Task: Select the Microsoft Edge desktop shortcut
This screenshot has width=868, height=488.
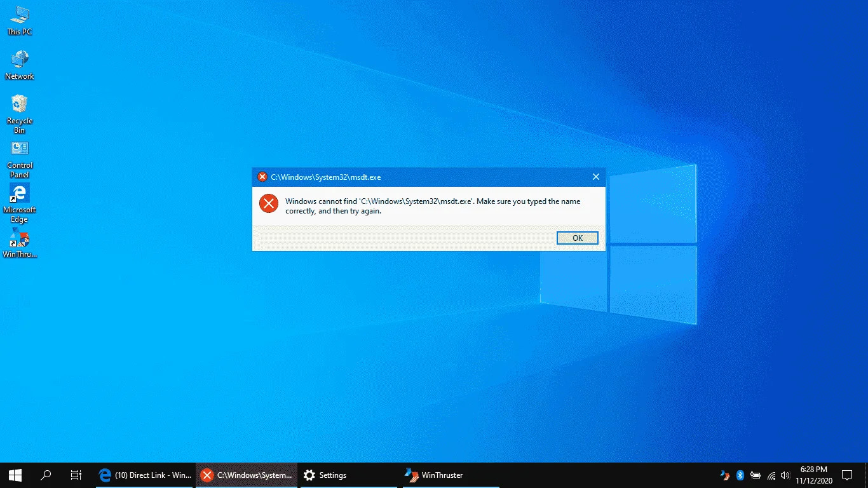Action: coord(19,203)
